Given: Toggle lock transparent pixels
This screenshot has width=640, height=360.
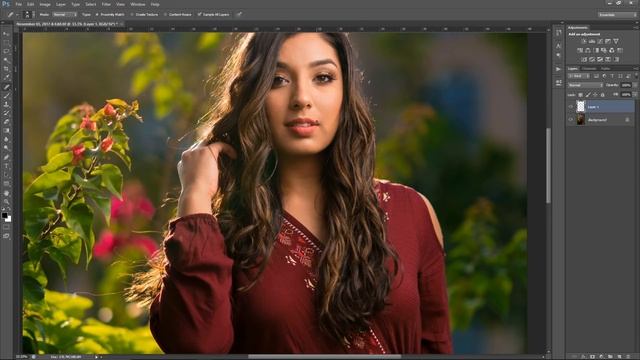Looking at the screenshot, I should 580,95.
